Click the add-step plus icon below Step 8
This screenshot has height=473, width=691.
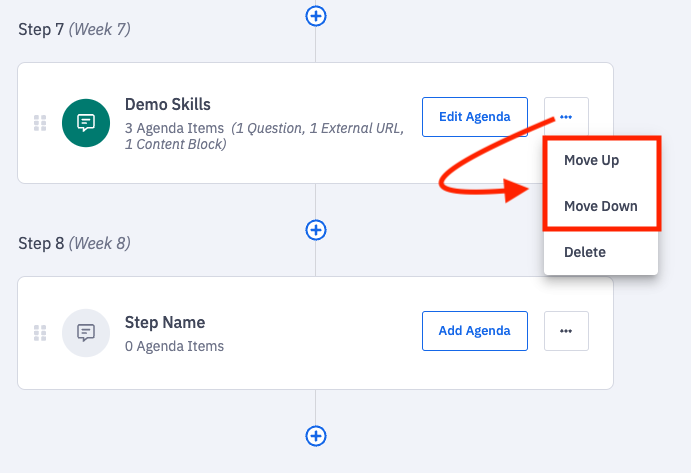[316, 436]
